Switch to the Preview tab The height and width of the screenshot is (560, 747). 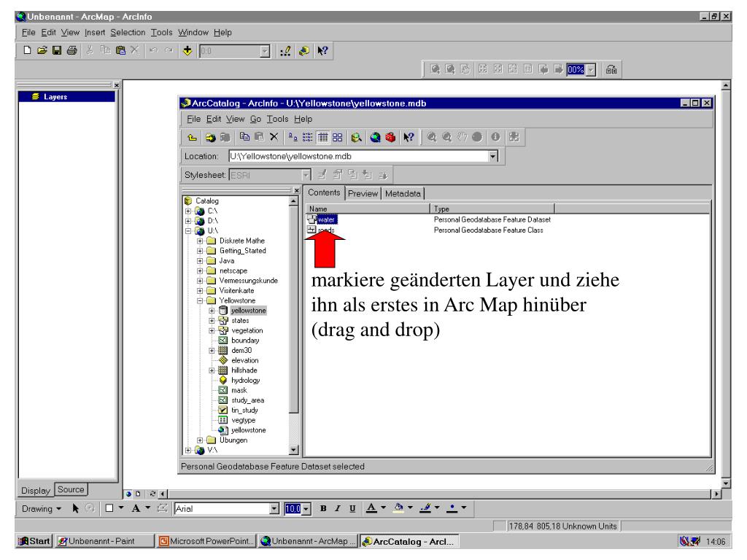[363, 193]
